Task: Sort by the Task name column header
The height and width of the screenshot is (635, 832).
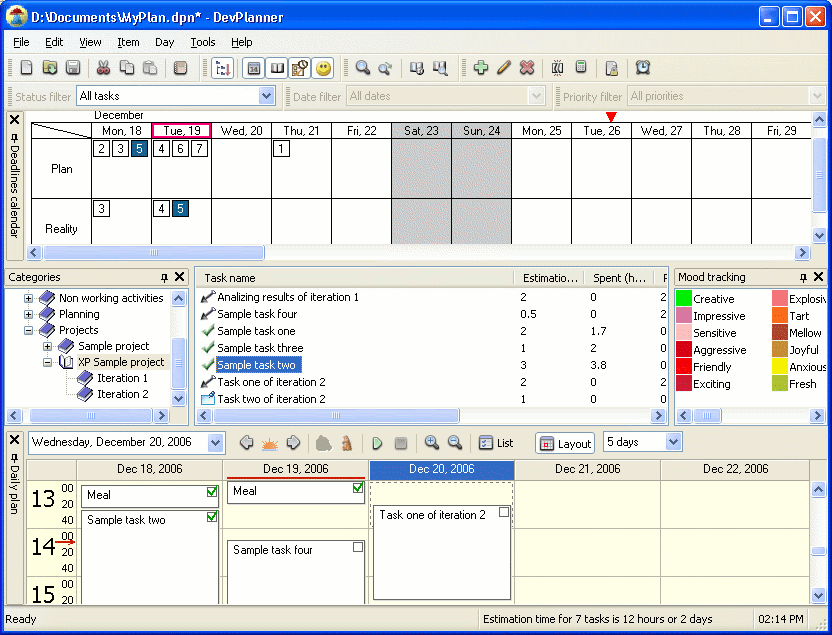Action: click(x=354, y=278)
